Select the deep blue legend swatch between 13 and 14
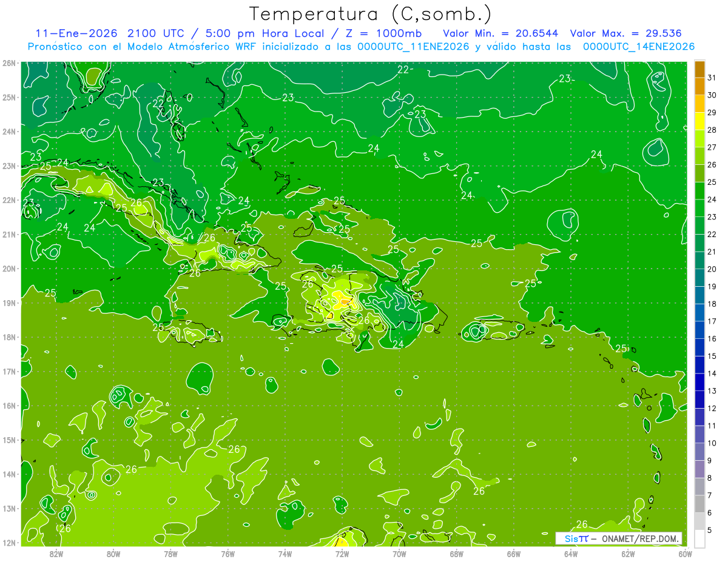Image resolution: width=728 pixels, height=562 pixels. coord(699,382)
